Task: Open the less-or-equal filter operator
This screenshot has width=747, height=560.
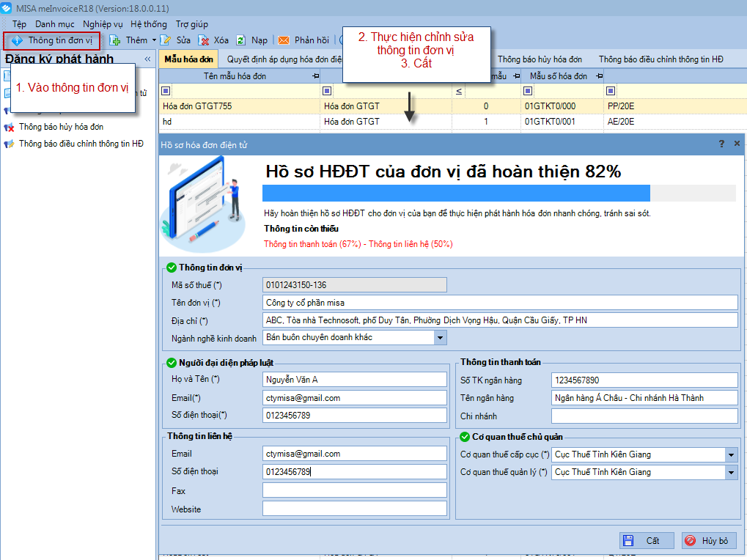Action: [x=459, y=91]
